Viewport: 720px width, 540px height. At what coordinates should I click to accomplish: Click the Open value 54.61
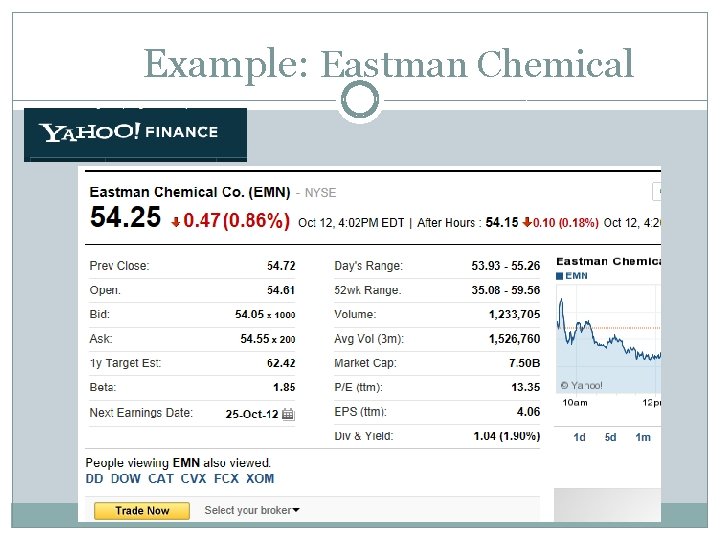click(281, 290)
